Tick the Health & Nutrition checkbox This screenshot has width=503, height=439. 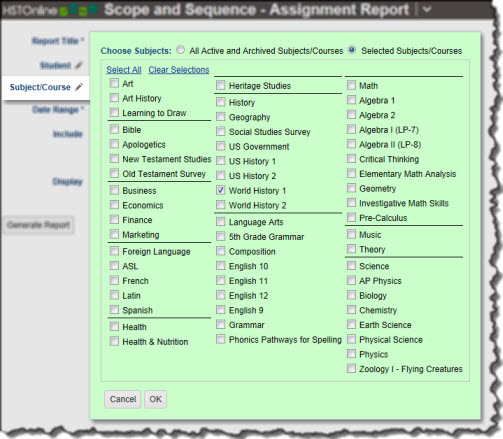pos(114,341)
